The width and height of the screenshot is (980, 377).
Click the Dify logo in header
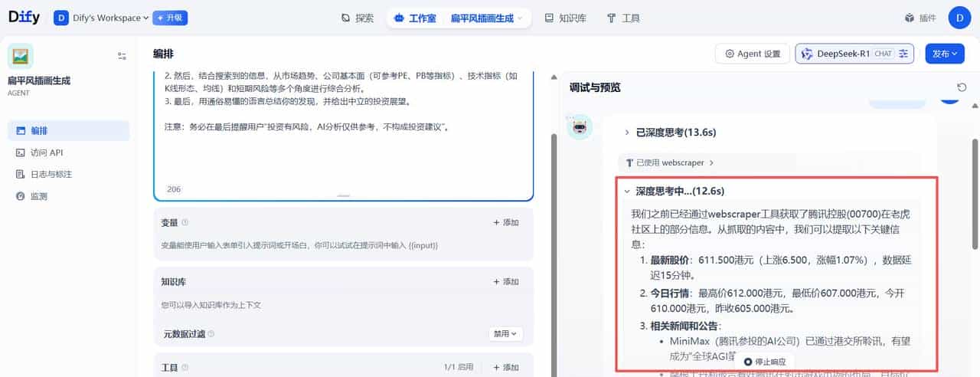[24, 17]
